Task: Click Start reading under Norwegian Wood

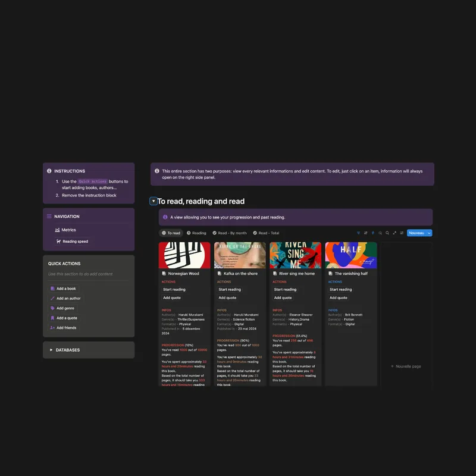Action: coord(174,290)
